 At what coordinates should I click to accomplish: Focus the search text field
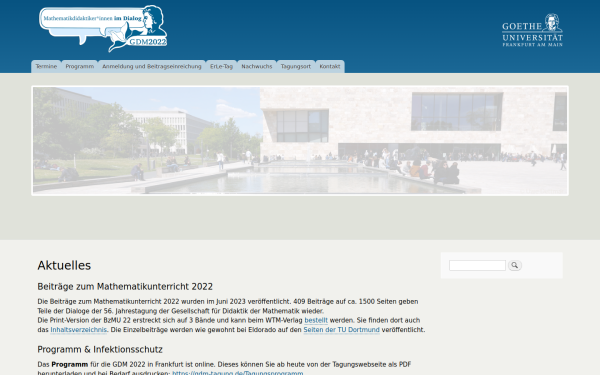pos(477,265)
